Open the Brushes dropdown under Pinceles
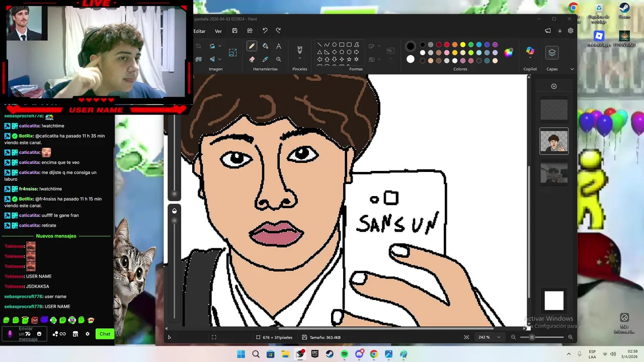Image resolution: width=644 pixels, height=362 pixels. [300, 59]
